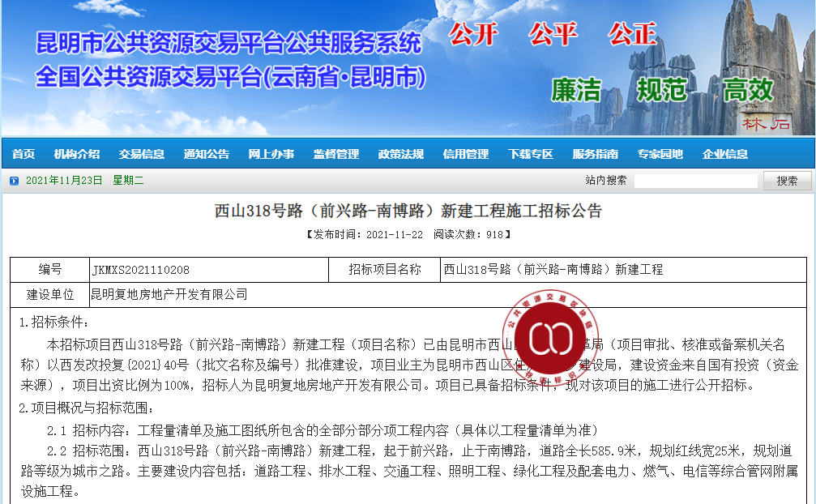
Task: Select 信用管理 in the navigation bar
Action: click(466, 154)
